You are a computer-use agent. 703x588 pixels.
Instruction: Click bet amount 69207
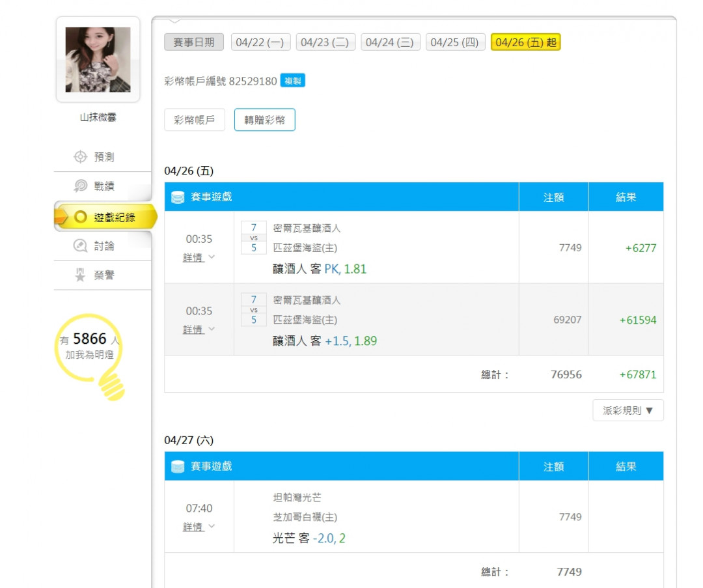click(x=567, y=320)
